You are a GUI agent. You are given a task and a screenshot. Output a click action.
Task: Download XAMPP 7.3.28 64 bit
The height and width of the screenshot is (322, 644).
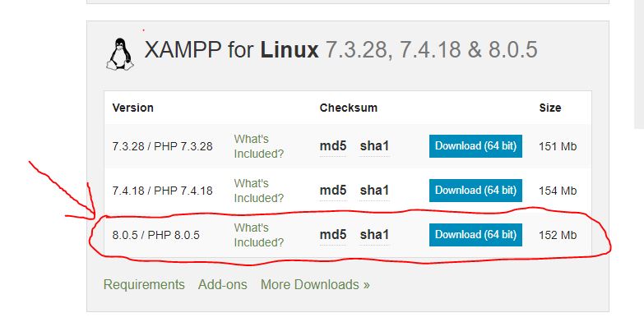point(475,146)
